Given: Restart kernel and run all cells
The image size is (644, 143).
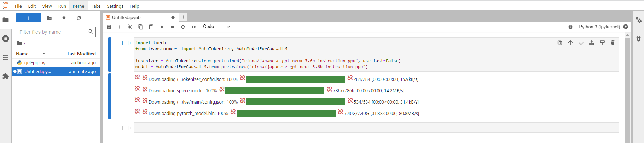Looking at the screenshot, I should coord(194,27).
